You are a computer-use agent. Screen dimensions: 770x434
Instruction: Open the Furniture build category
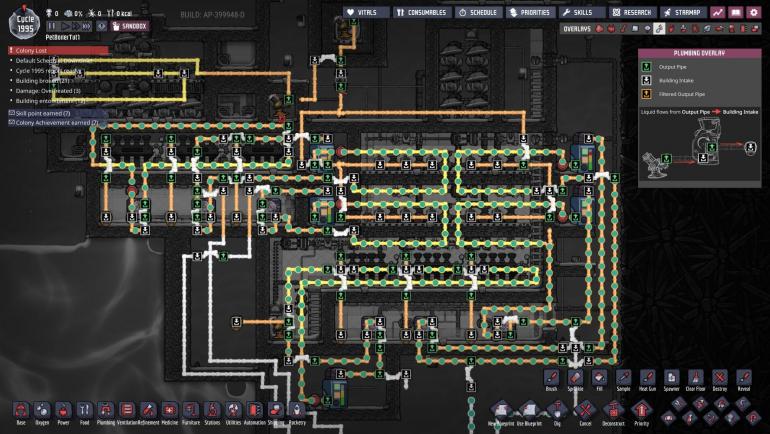pos(191,410)
